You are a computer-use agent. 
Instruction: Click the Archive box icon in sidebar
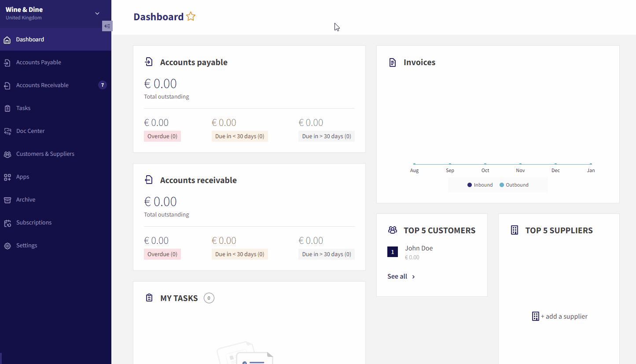coord(7,200)
